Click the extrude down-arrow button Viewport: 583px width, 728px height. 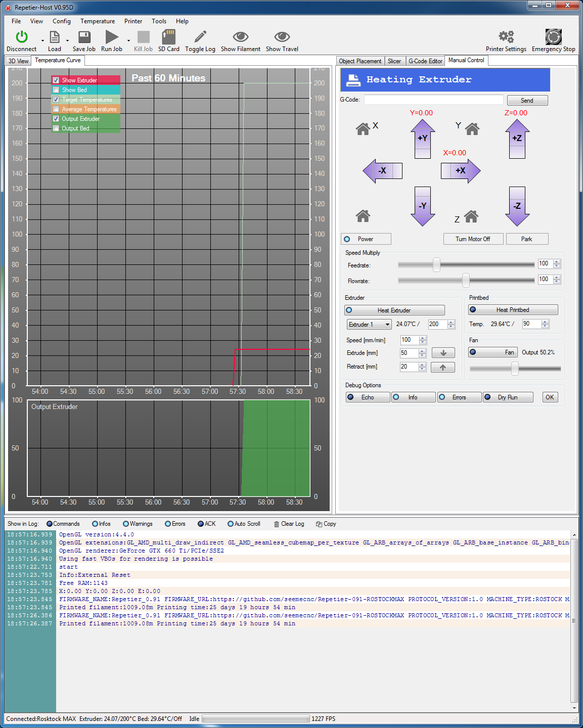point(443,353)
